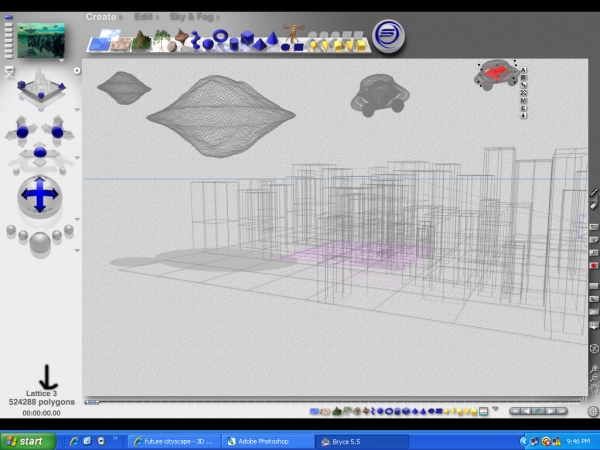Click the round blue DAZ logo button
This screenshot has width=600, height=450.
point(388,36)
